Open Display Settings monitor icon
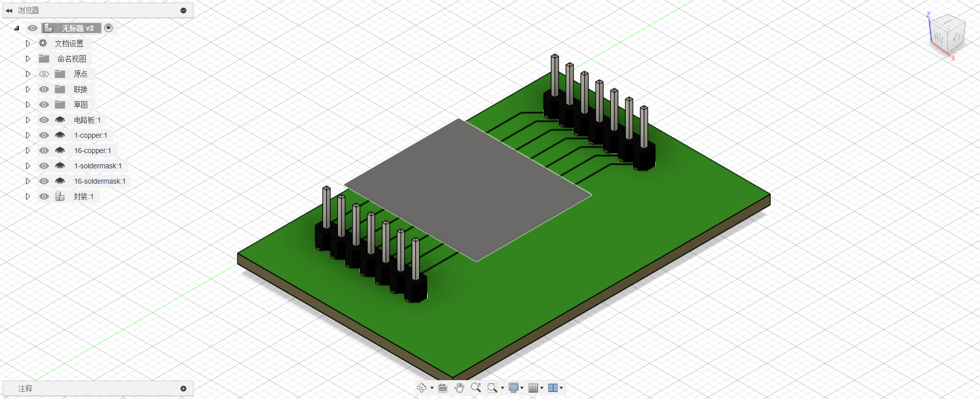The image size is (980, 399). tap(514, 388)
